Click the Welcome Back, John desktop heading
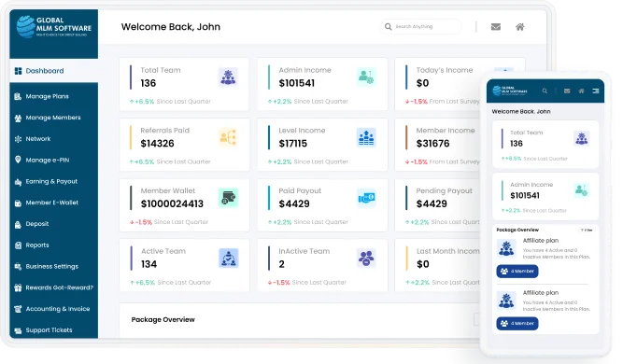The image size is (623, 364). click(x=171, y=26)
